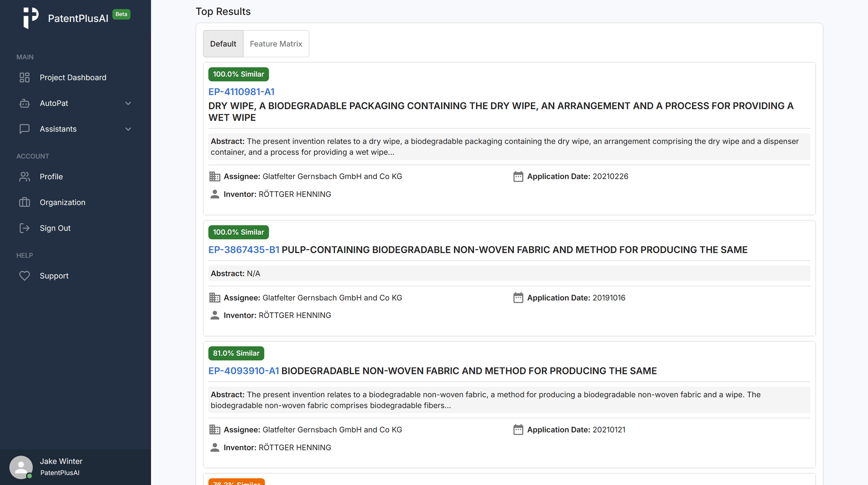The image size is (868, 485).
Task: Click the assignee building icon for EP-3867435-B1
Action: 215,298
